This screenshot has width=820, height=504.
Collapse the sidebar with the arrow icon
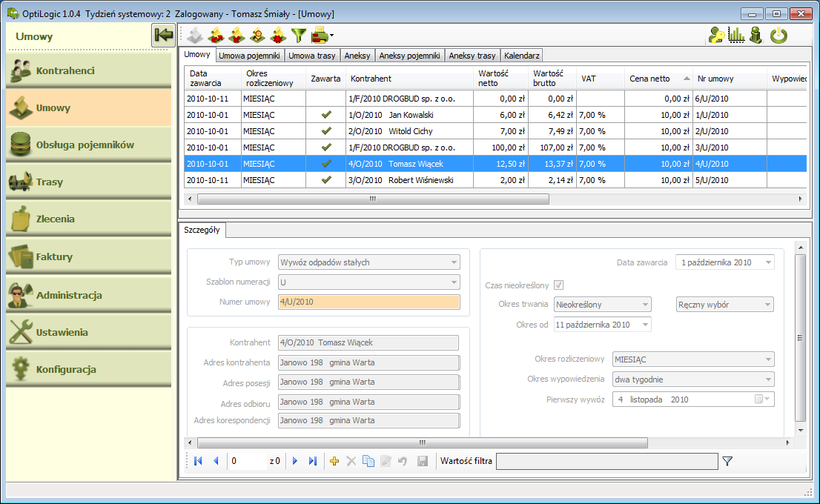coord(163,36)
